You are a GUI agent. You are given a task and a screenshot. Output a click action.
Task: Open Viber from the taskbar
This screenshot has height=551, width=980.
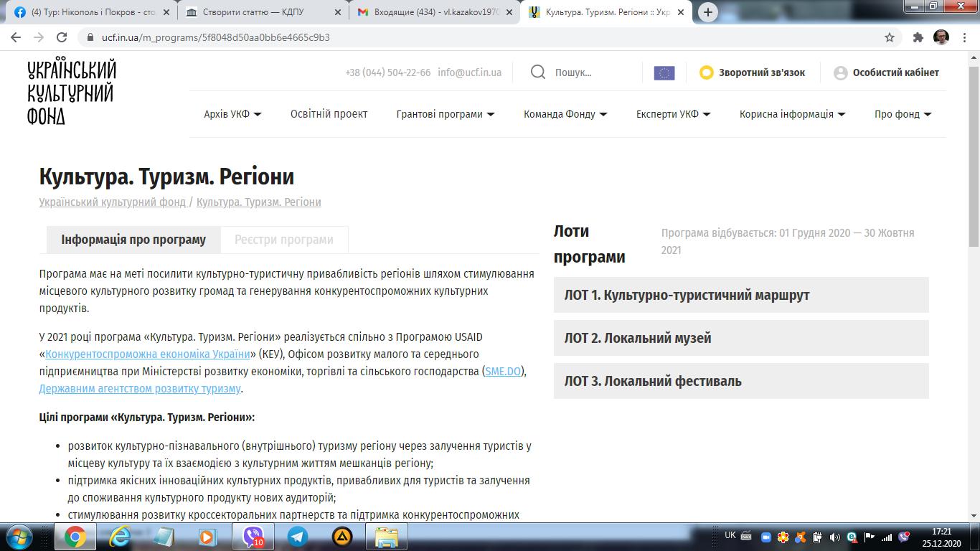click(253, 536)
